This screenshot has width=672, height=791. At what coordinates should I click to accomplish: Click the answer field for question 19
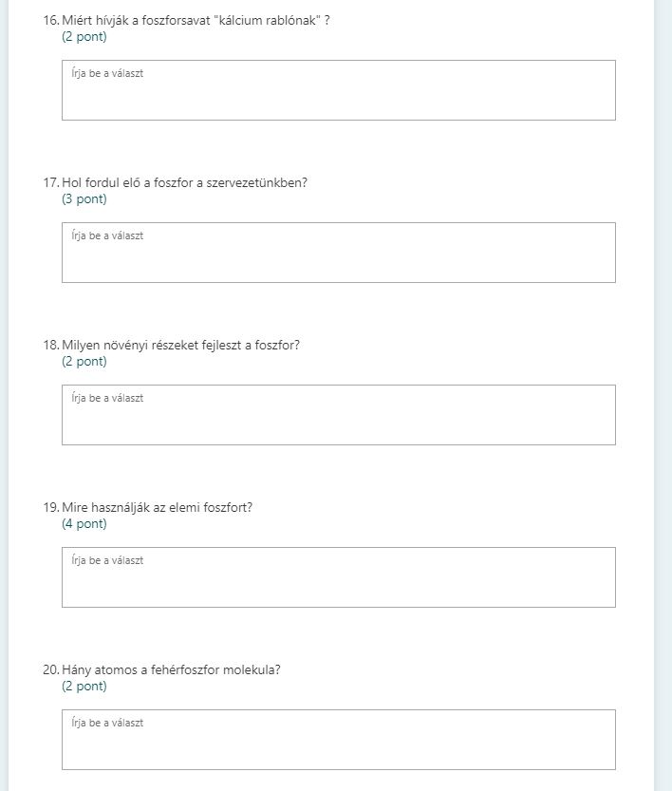coord(338,577)
